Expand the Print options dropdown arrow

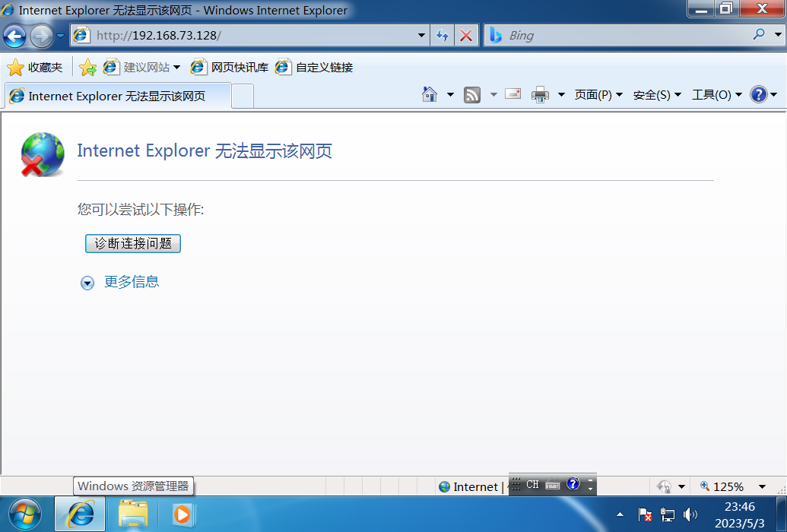[x=561, y=94]
